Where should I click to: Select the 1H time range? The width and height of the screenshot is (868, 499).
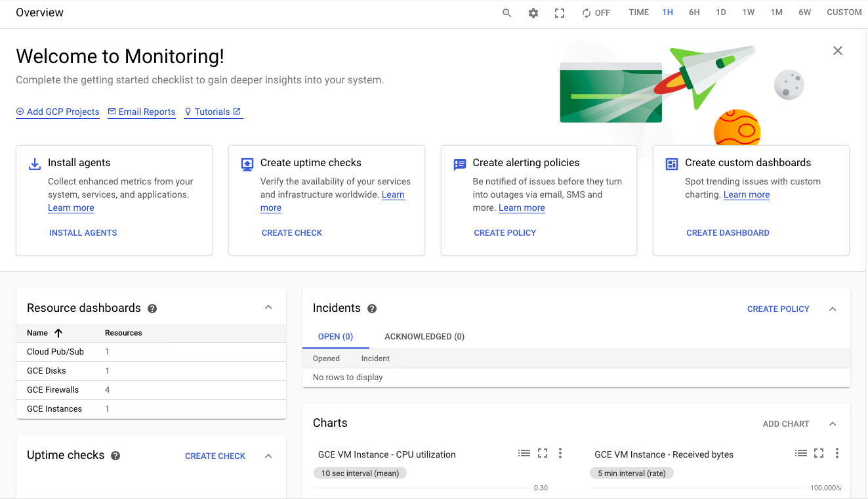(667, 12)
